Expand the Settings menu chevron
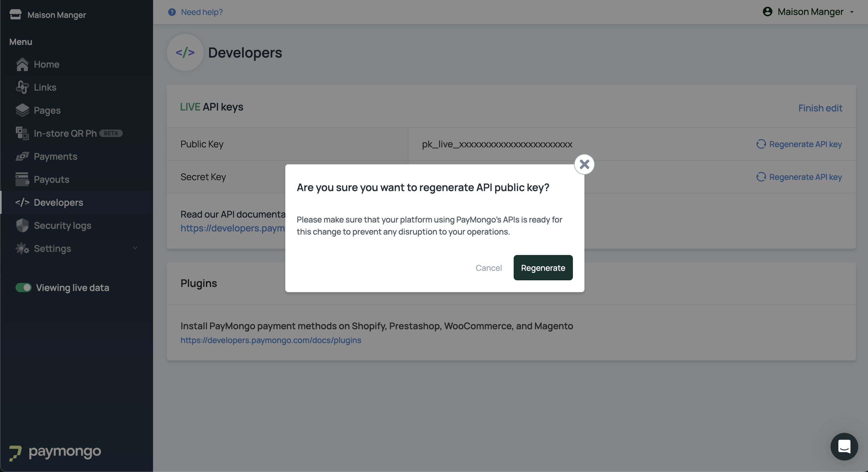Viewport: 868px width, 472px height. pos(135,248)
